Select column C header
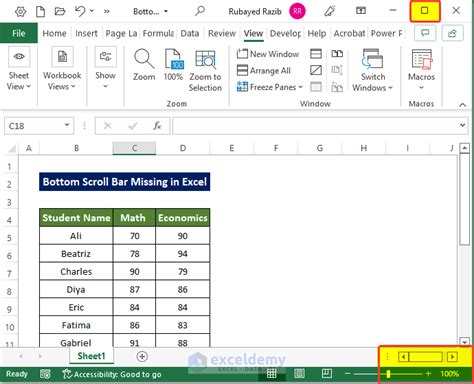Viewport: 474px width, 384px height. (134, 148)
